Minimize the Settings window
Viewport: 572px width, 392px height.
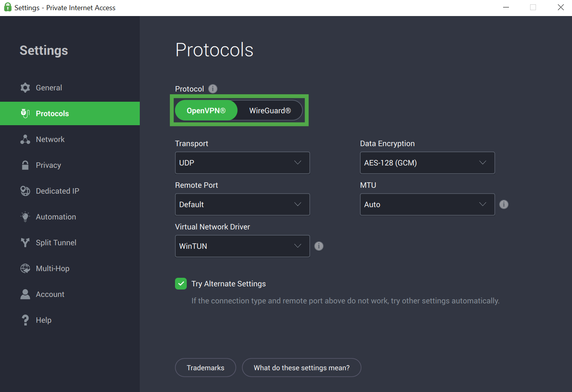(x=506, y=7)
